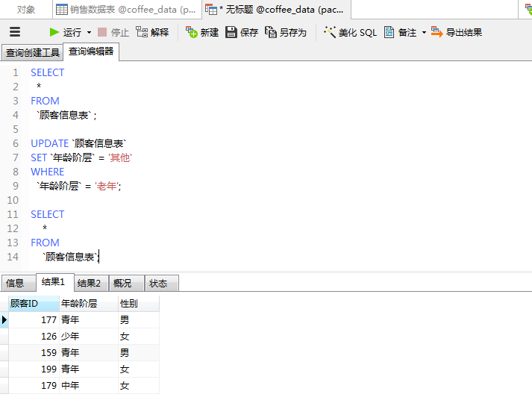
Task: Switch to 查询创建工具 tab
Action: pyautogui.click(x=33, y=53)
